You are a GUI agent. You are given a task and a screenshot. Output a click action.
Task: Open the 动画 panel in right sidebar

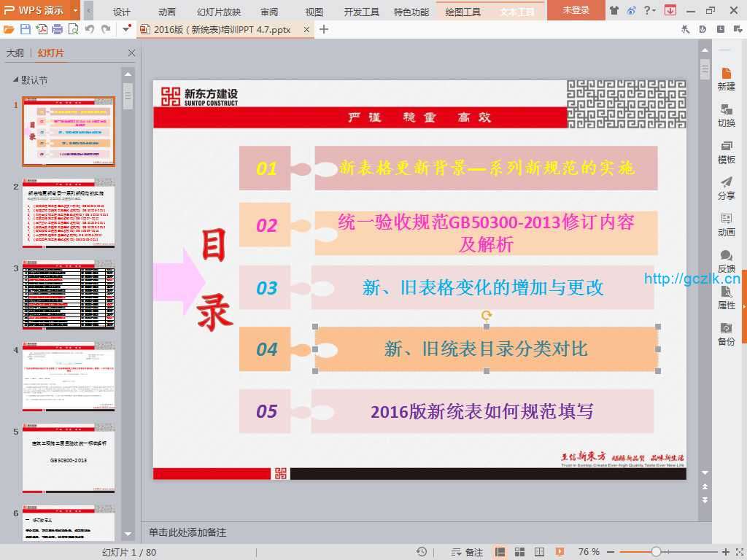(x=726, y=225)
